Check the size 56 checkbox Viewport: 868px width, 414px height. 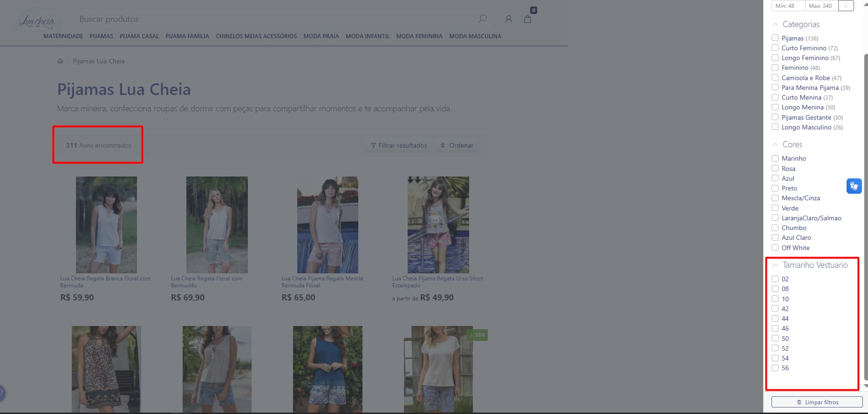coord(775,368)
